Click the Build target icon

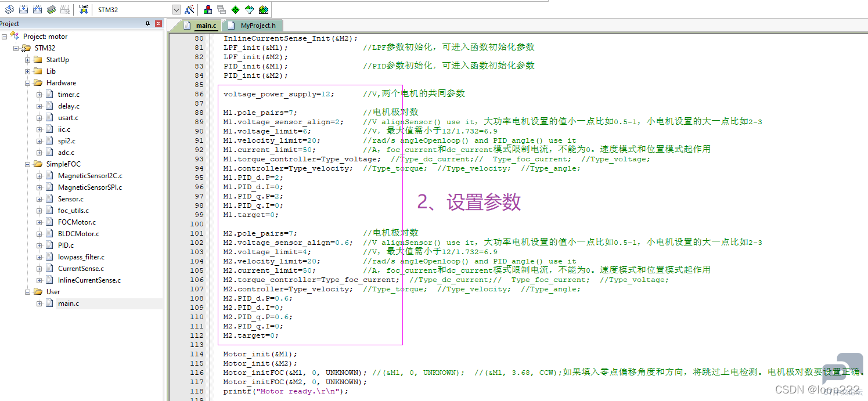pos(23,9)
